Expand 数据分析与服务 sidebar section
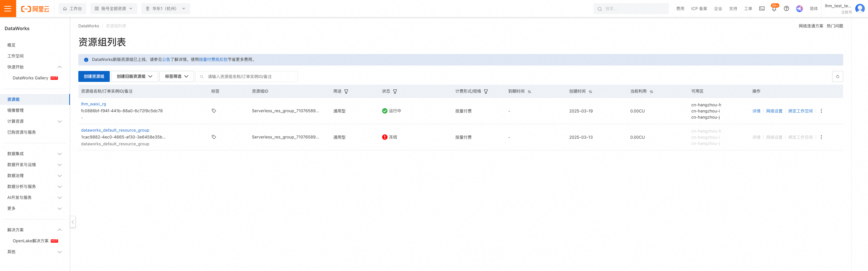This screenshot has width=868, height=271. pyautogui.click(x=60, y=187)
